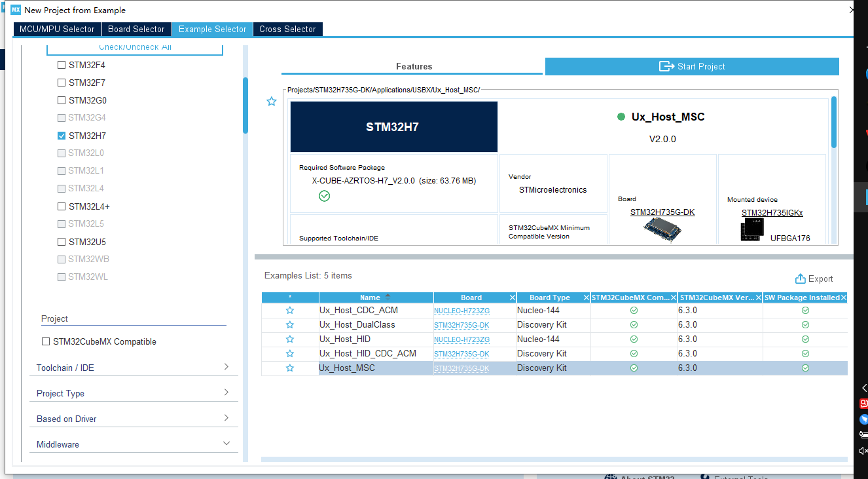Select the Ux_Host_HID_CDC_ACM example name

[x=368, y=354]
